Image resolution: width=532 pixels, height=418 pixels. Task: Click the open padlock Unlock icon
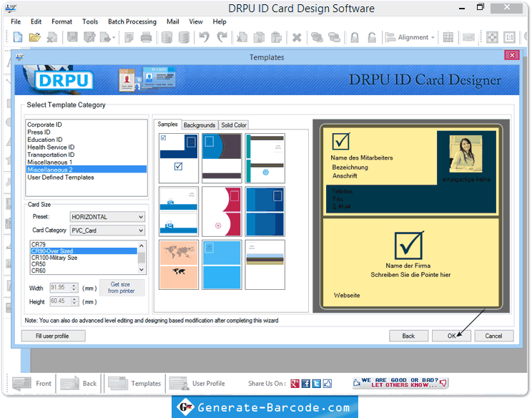372,37
